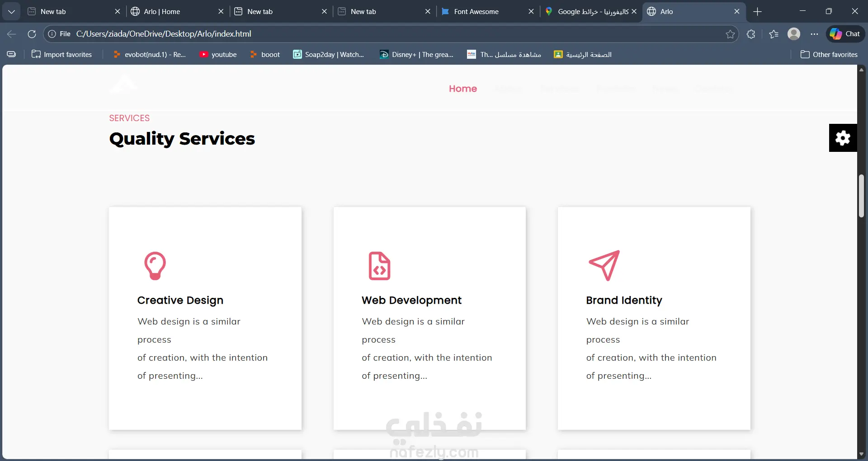Click the vertical scrollbar thumb
The image size is (868, 461).
click(x=862, y=196)
